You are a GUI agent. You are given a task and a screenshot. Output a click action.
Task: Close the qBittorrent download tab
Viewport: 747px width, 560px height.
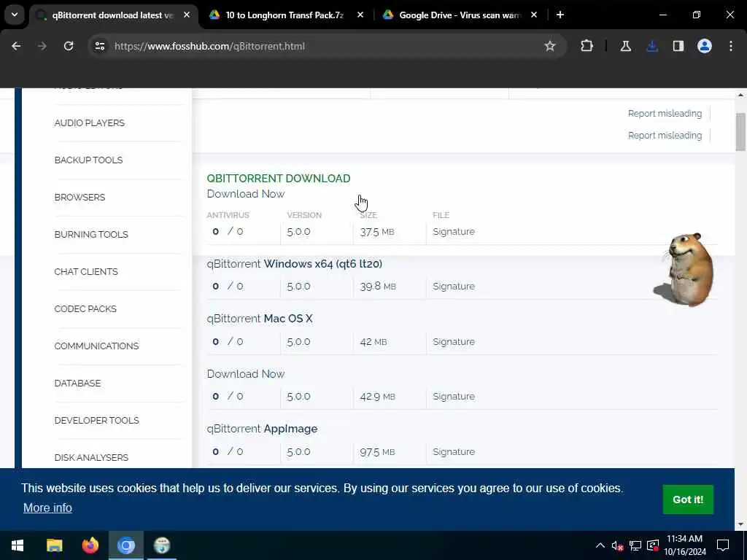click(187, 15)
